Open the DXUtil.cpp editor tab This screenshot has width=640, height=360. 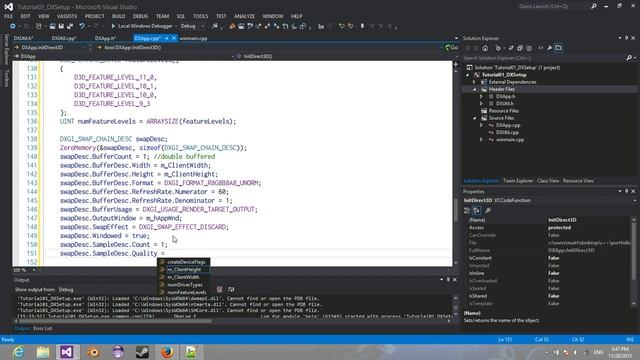(64, 38)
